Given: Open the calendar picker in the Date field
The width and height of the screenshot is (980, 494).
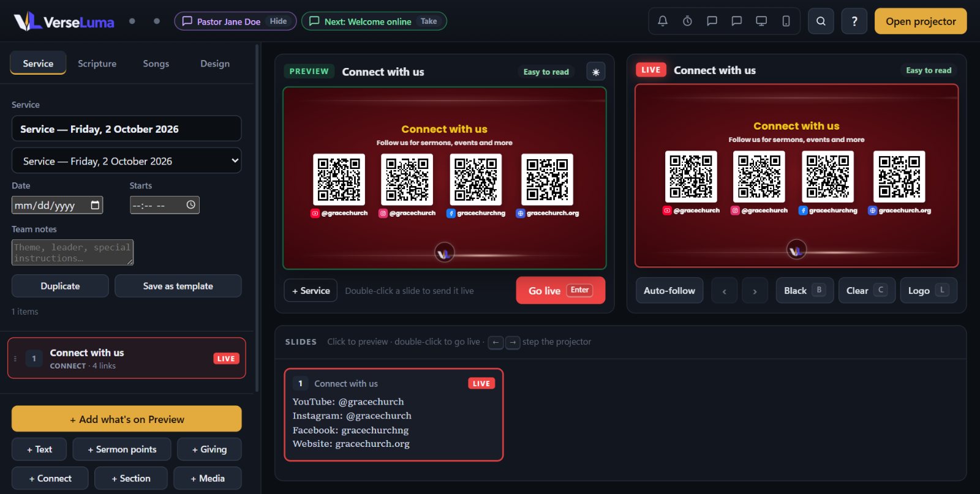Looking at the screenshot, I should tap(95, 205).
